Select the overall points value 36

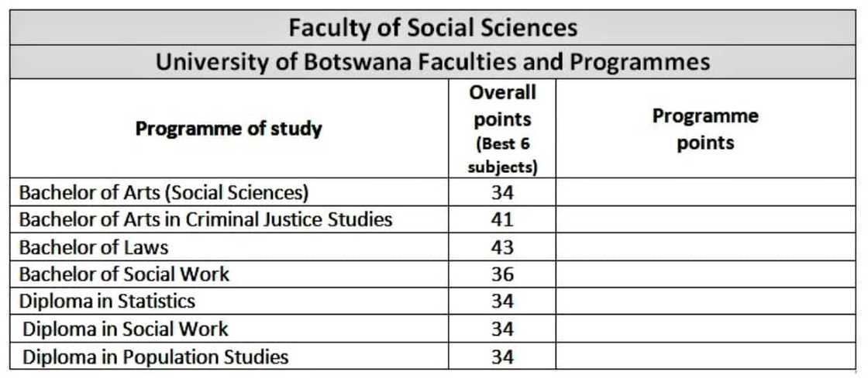[502, 274]
